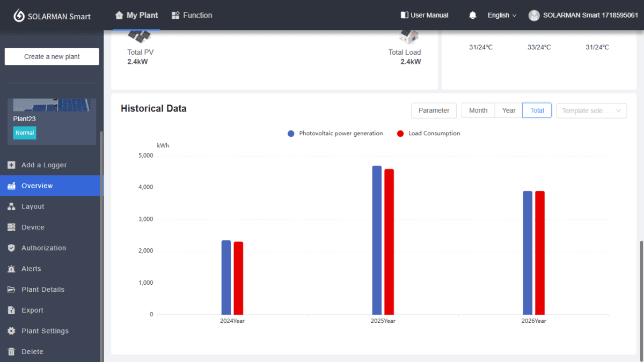Screen dimensions: 644x362
Task: Click the Plant Settings gear icon
Action: 11,331
